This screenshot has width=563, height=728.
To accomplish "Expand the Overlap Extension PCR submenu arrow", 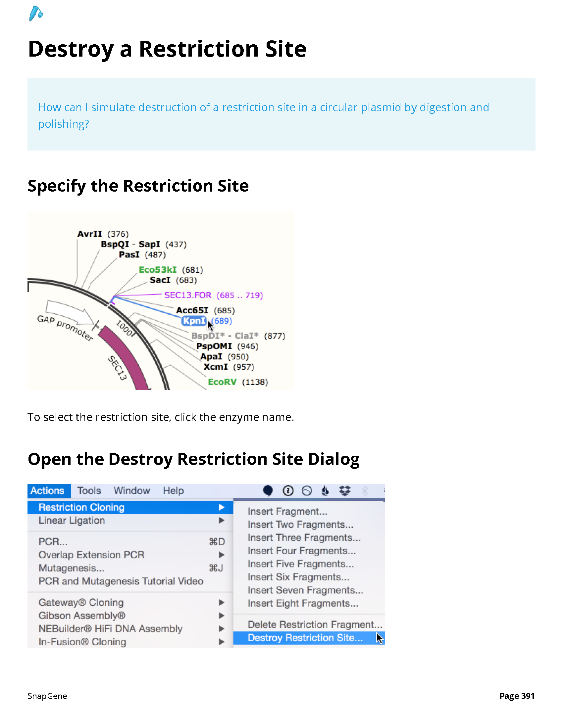I will point(221,555).
